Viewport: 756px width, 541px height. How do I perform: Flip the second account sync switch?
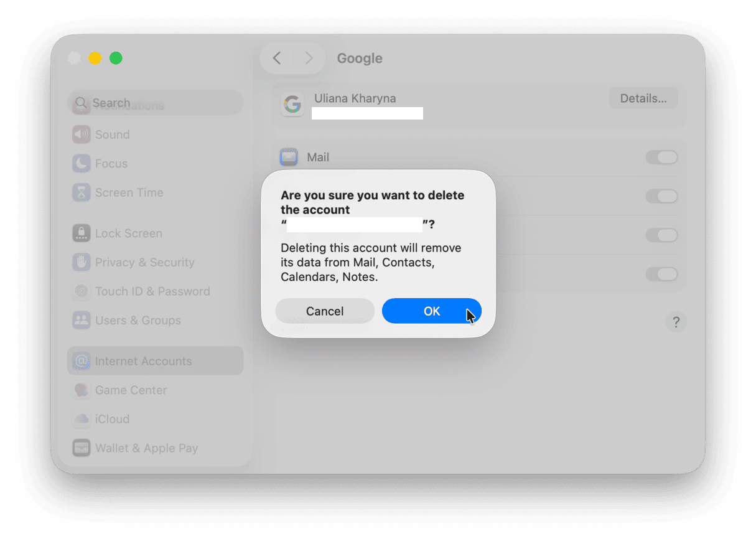click(x=661, y=196)
